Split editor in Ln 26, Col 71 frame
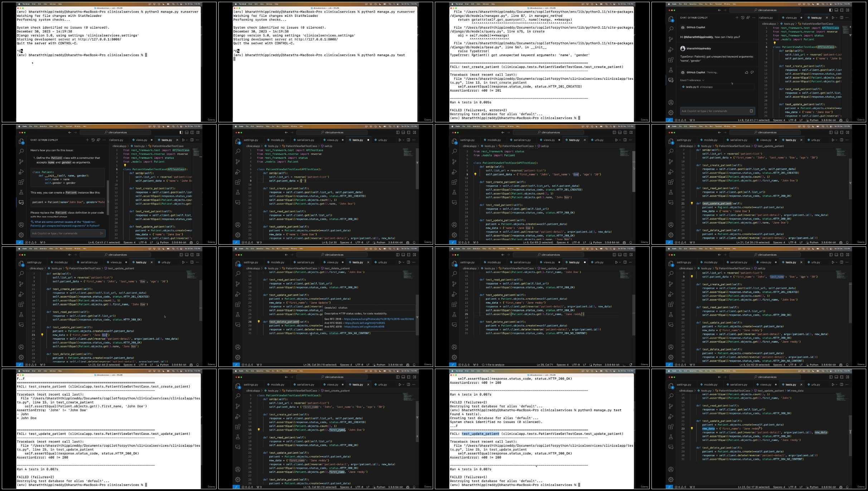Screen dimensions: 868x491 [x=625, y=262]
